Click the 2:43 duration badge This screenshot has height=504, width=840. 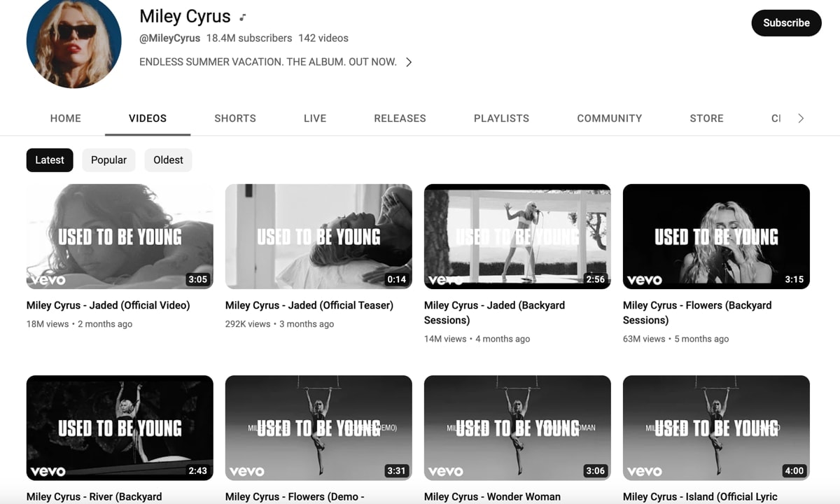coord(198,471)
